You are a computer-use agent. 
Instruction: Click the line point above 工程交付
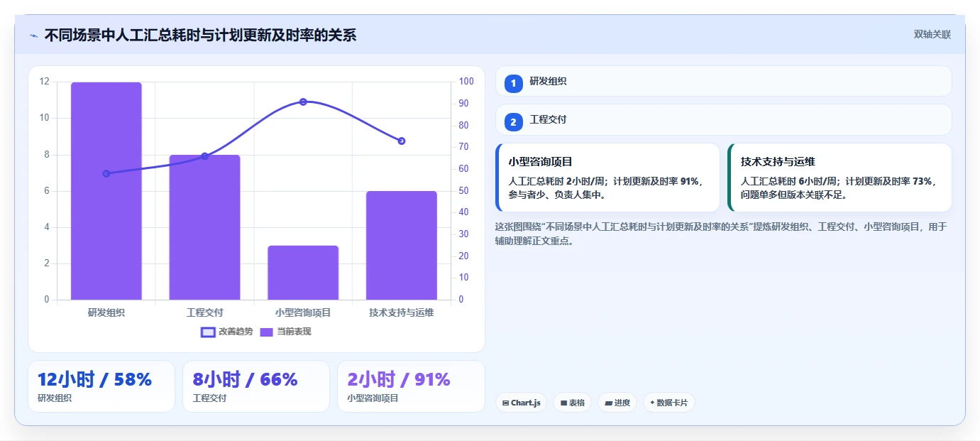pos(204,156)
